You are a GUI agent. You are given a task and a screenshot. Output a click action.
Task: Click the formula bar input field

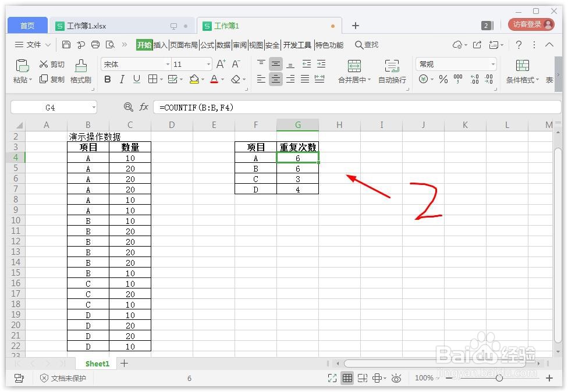(357, 107)
